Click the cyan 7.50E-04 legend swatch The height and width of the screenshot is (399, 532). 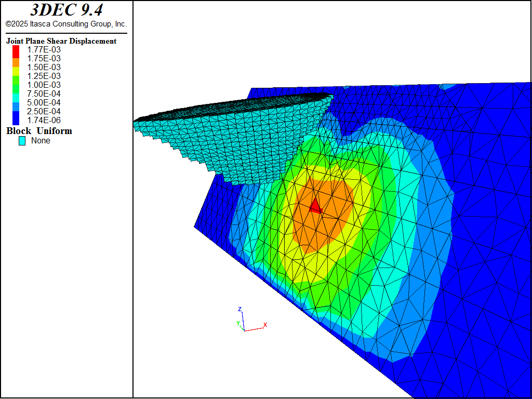(16, 94)
